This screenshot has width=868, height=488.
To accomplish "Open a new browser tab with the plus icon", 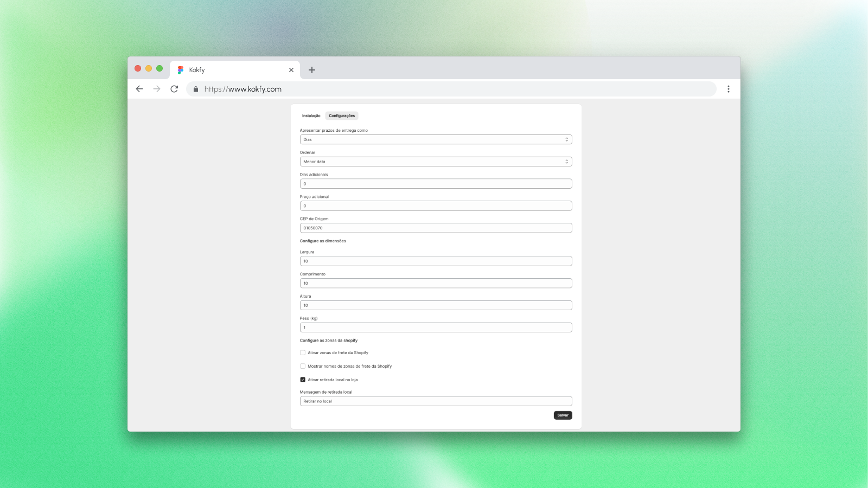I will tap(312, 70).
